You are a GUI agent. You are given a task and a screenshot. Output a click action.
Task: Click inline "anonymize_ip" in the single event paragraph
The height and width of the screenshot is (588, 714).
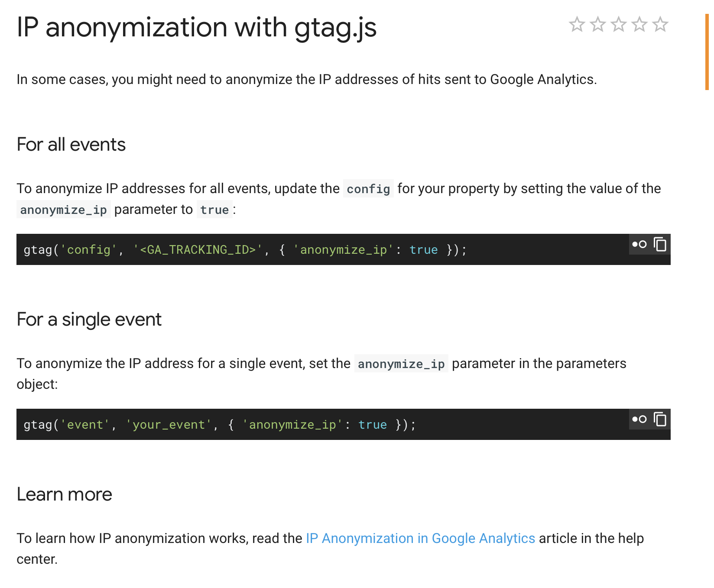[x=401, y=364]
